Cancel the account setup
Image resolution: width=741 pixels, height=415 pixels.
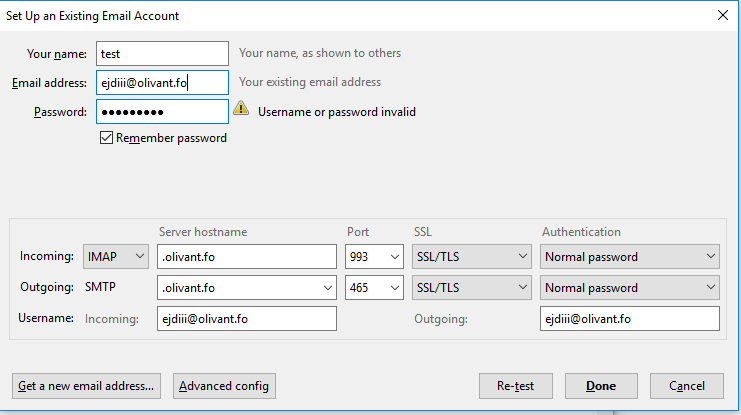(687, 386)
